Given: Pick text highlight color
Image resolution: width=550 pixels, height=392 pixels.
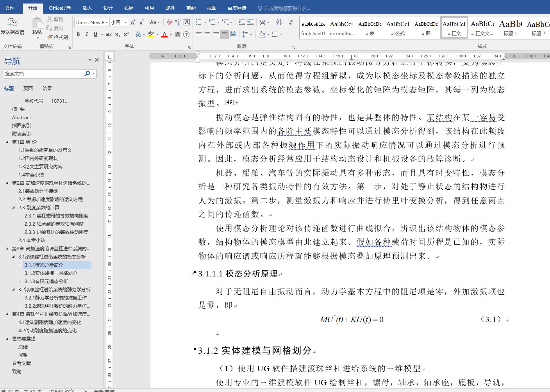Looking at the screenshot, I should (x=151, y=34).
